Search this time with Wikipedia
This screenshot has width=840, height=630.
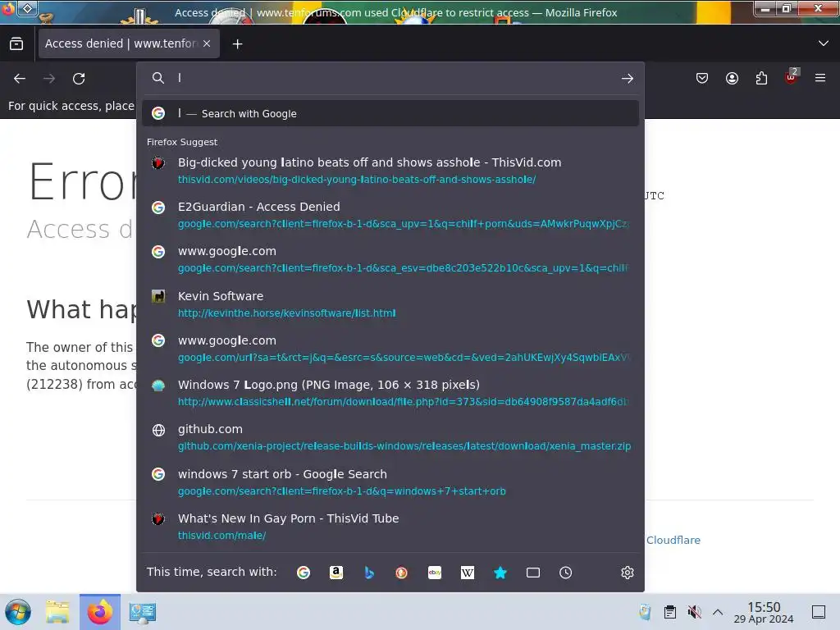[467, 573]
